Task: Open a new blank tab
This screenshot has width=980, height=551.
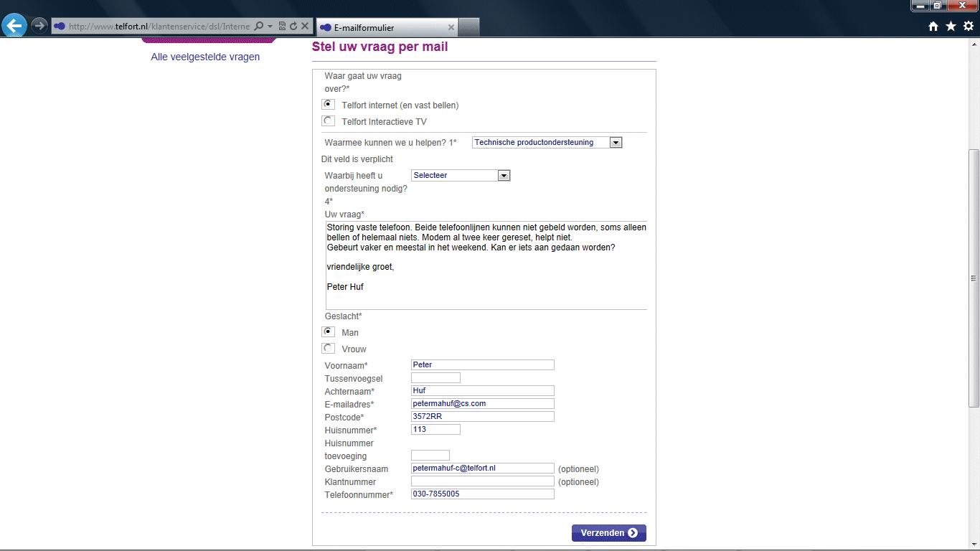Action: tap(468, 27)
